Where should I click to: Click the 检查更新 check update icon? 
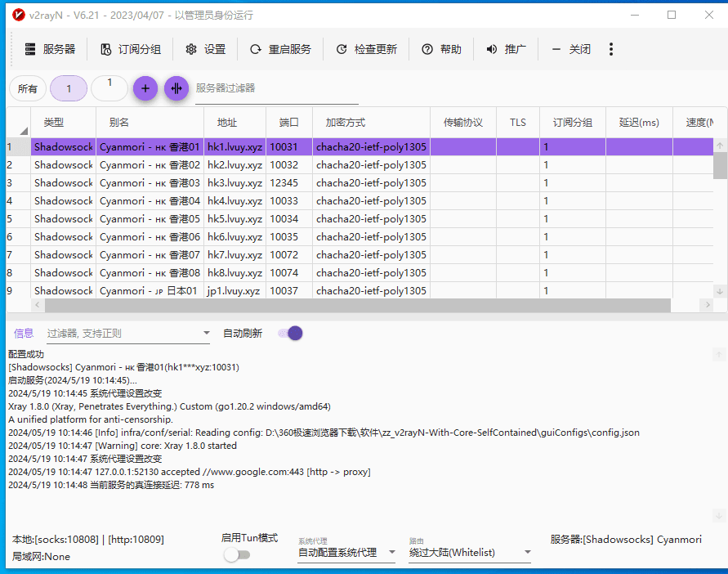coord(342,48)
